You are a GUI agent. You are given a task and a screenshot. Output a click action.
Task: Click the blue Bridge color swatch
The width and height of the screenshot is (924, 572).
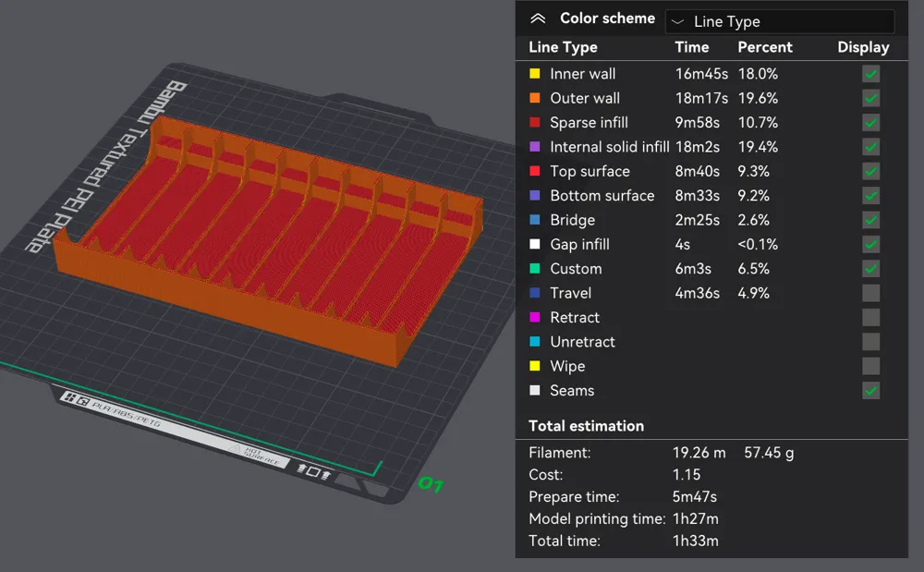pos(534,220)
